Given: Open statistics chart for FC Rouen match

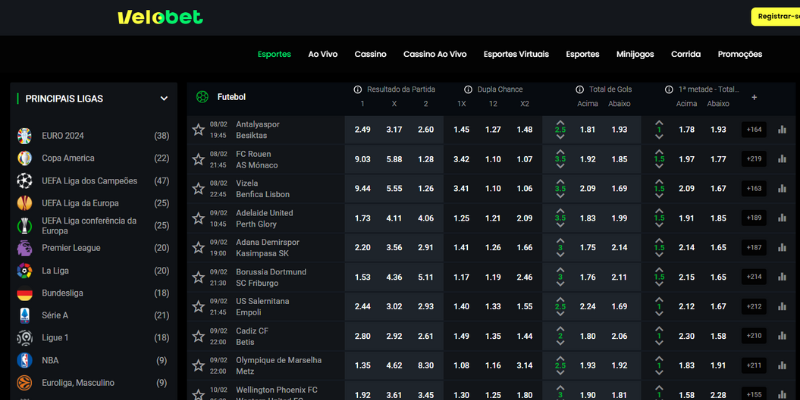Looking at the screenshot, I should pyautogui.click(x=782, y=159).
